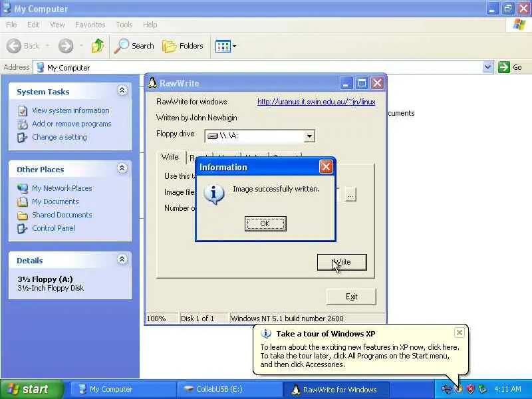
Task: Open Shared Documents link
Action: click(x=62, y=215)
